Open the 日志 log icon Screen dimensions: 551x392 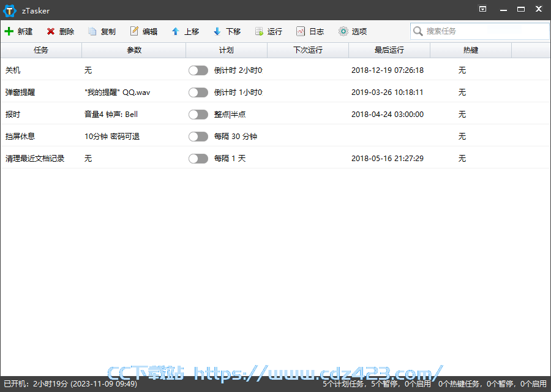point(301,31)
